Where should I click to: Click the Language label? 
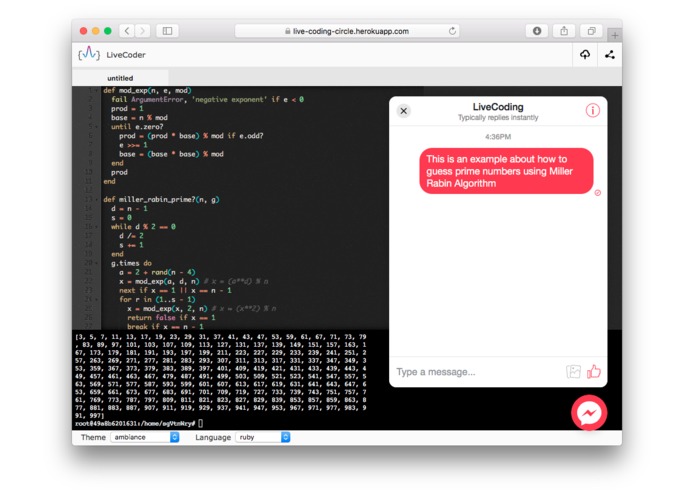coord(213,437)
